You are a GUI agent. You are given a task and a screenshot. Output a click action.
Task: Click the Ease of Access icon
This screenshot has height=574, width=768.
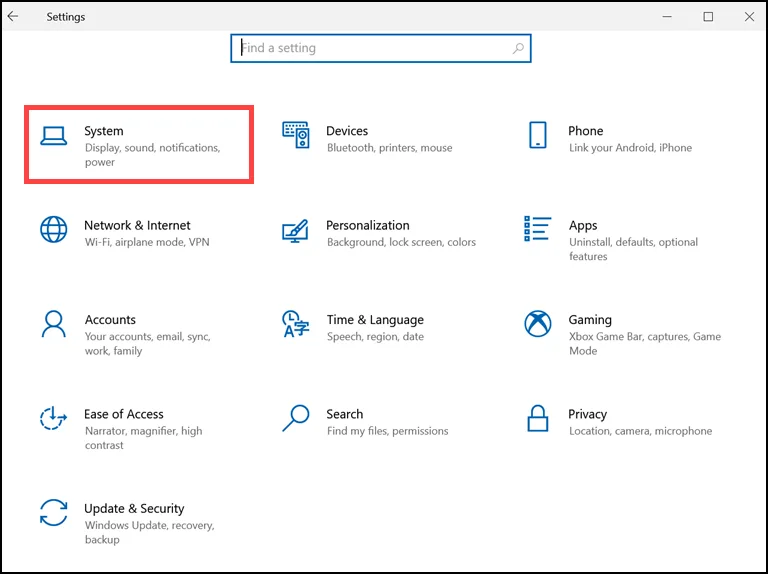53,418
